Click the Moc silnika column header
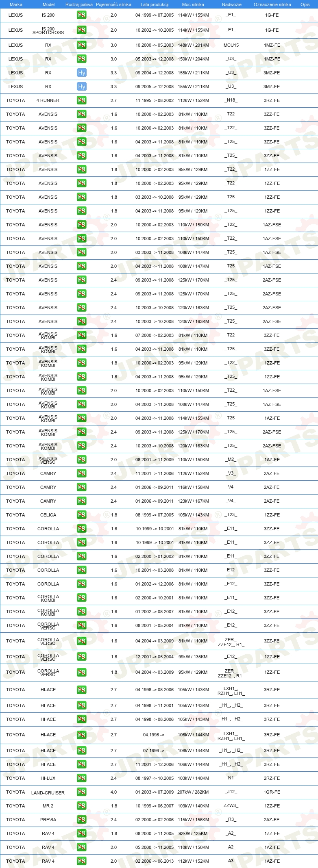Image resolution: width=318 pixels, height=868 pixels. [x=193, y=4]
